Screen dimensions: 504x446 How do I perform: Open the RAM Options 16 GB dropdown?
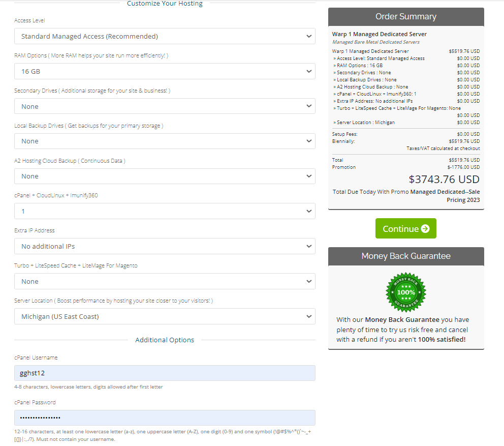coord(165,71)
